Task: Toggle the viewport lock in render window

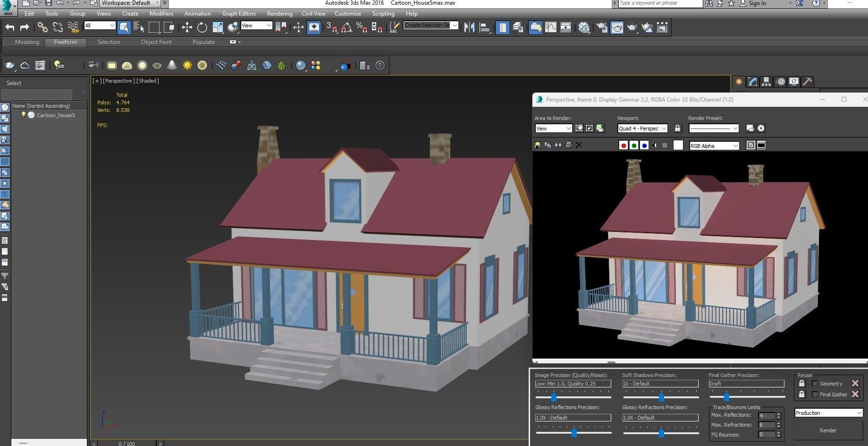Action: [678, 128]
